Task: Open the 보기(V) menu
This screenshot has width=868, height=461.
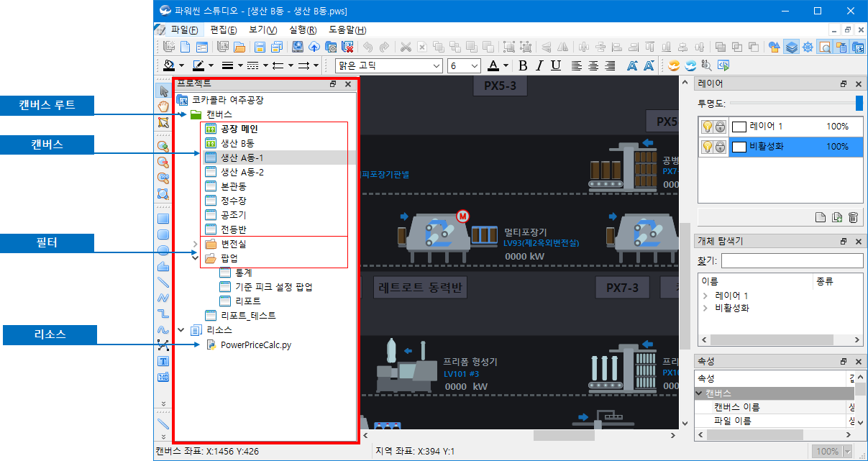Action: [263, 29]
